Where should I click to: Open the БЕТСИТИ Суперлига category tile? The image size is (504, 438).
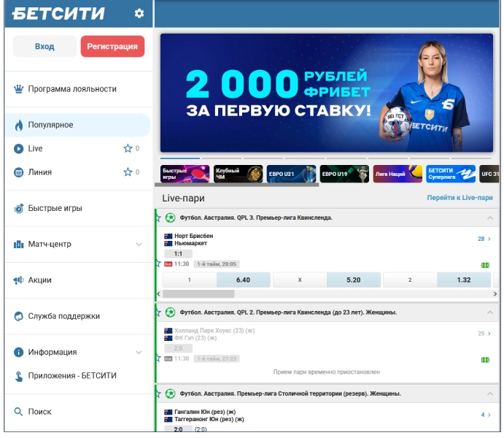pos(451,174)
